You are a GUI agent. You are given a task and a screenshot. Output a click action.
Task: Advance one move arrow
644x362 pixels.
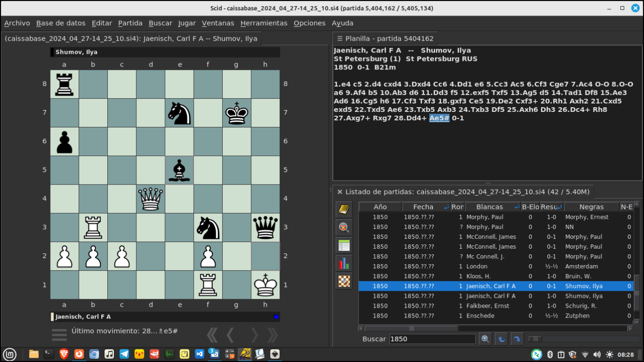(x=255, y=335)
